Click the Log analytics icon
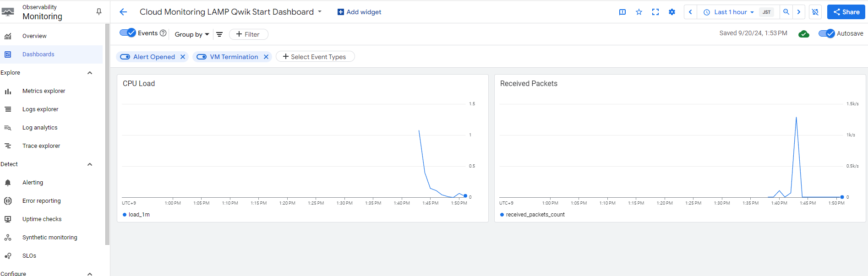This screenshot has height=276, width=868. 8,128
